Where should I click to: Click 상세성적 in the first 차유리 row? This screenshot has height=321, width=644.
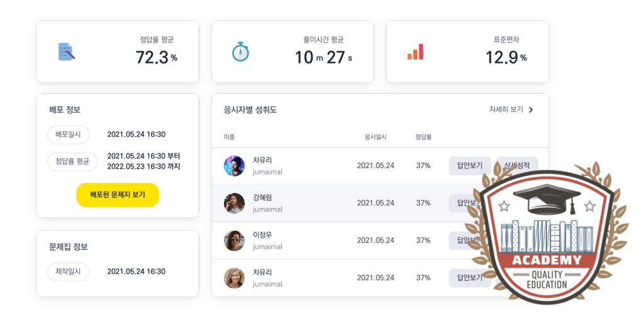[517, 166]
